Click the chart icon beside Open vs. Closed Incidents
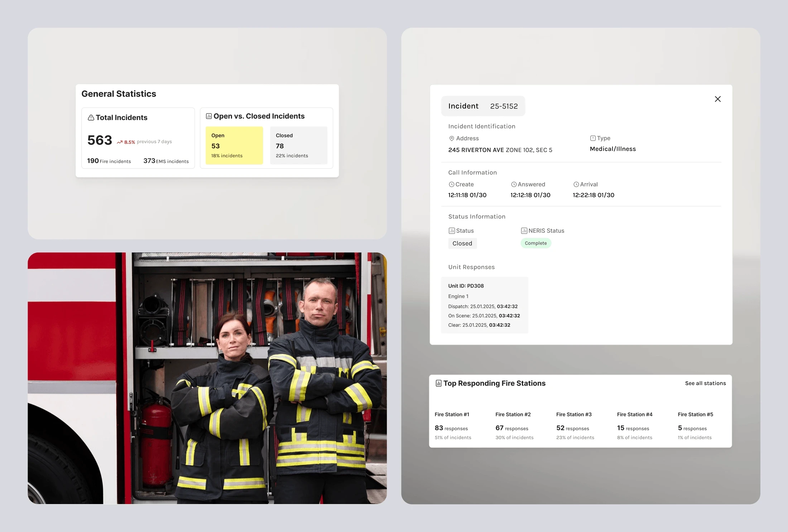This screenshot has width=788, height=532. (209, 116)
